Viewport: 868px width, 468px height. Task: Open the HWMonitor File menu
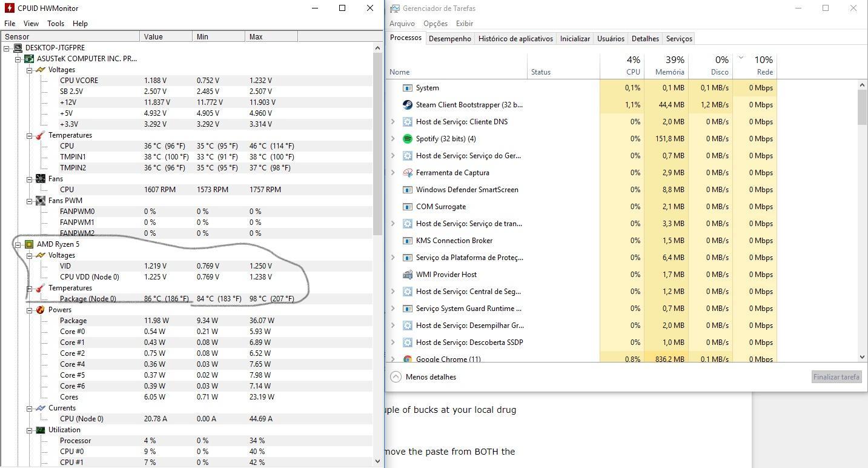point(10,24)
